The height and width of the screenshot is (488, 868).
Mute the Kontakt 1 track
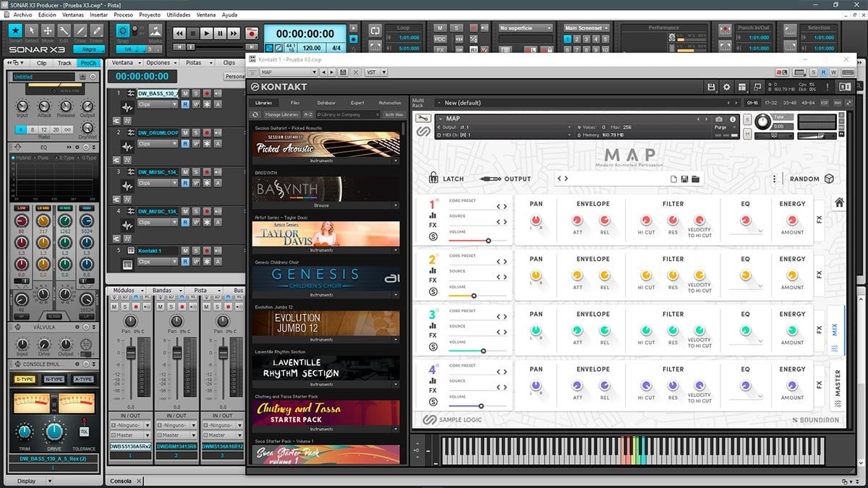coord(185,250)
